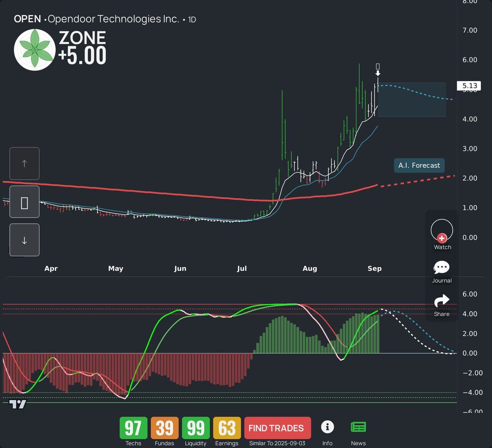Image resolution: width=492 pixels, height=448 pixels.
Task: Open the Techs score 97 badge
Action: click(x=133, y=428)
